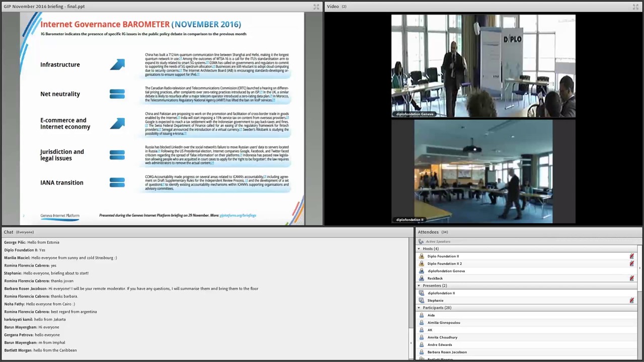
Task: Click George Pilic's 'Hello from Estonia' message
Action: tap(32, 242)
